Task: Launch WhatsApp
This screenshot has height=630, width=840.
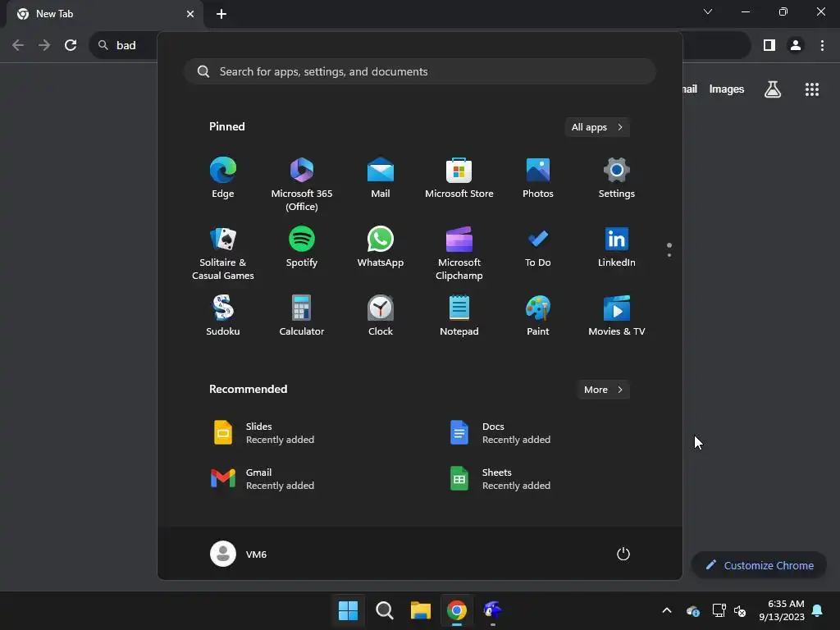Action: point(381,247)
